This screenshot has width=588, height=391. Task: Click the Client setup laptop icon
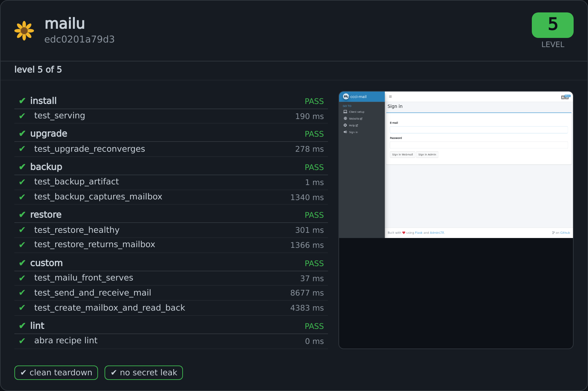click(x=345, y=112)
